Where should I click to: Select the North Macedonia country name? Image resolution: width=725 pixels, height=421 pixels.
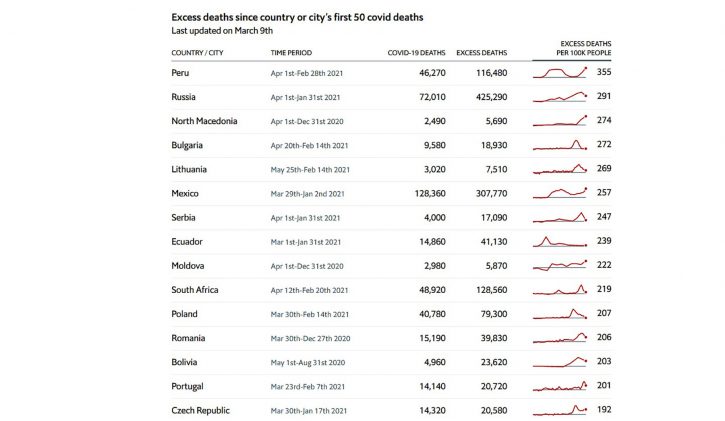tap(204, 121)
